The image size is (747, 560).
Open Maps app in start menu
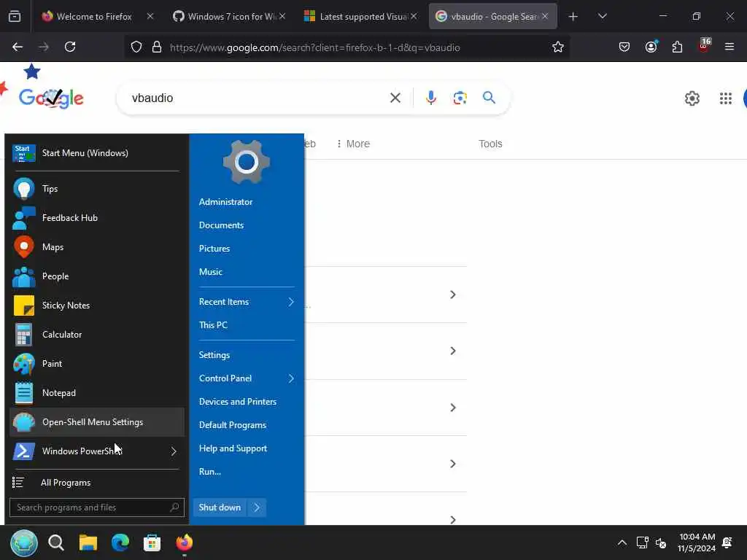pyautogui.click(x=97, y=246)
